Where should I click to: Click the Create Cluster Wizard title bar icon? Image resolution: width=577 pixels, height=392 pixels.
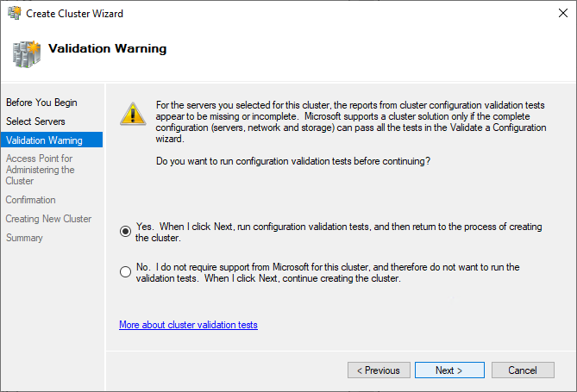click(x=14, y=14)
